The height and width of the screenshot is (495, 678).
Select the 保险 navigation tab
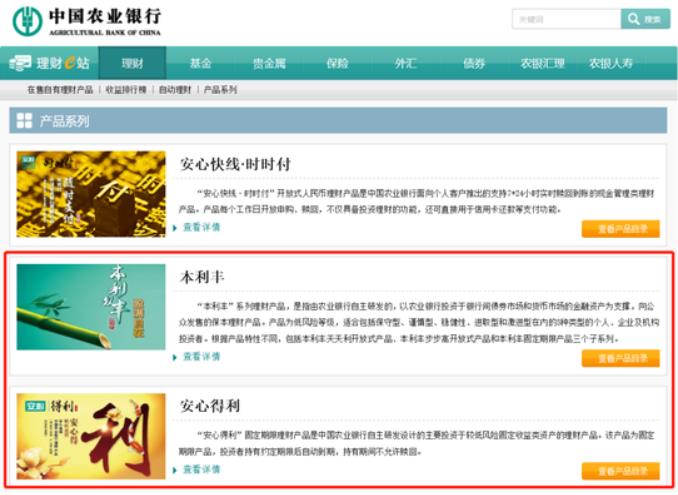pyautogui.click(x=337, y=63)
